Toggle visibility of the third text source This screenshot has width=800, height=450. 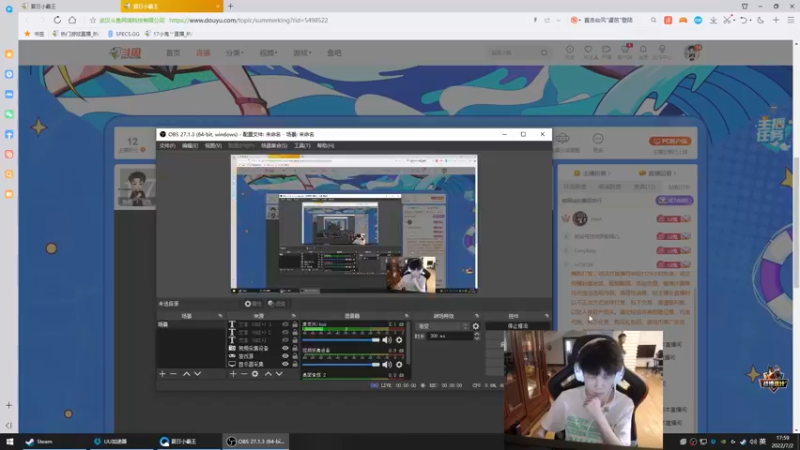coord(285,340)
